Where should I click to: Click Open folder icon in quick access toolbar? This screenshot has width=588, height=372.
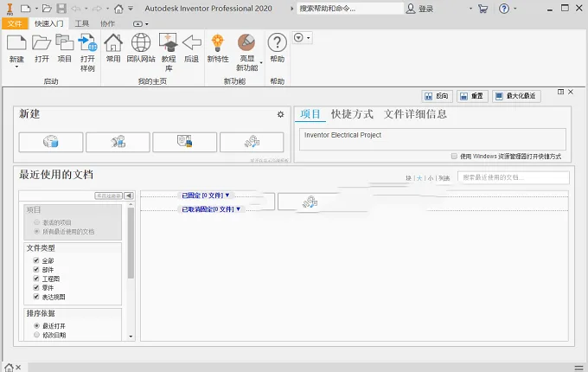[47, 9]
